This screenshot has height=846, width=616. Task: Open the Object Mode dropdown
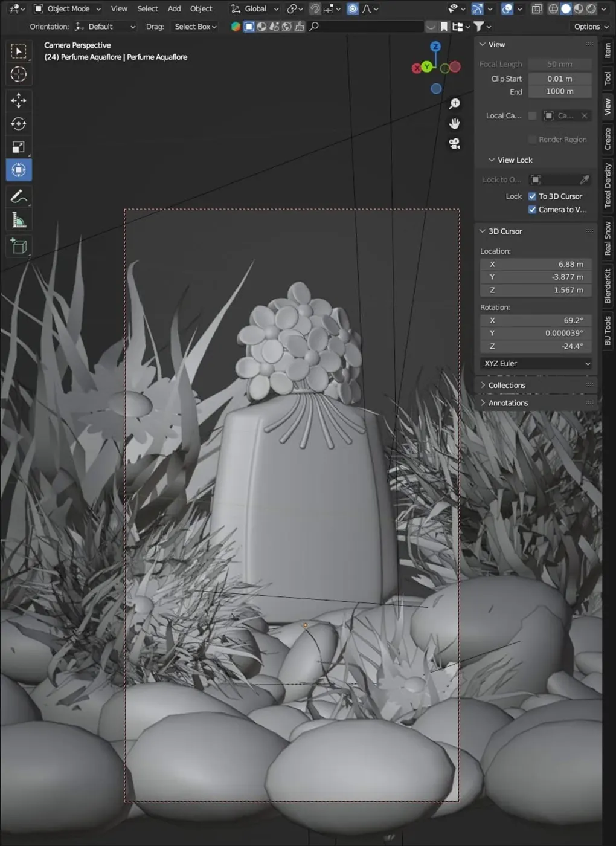tap(67, 9)
